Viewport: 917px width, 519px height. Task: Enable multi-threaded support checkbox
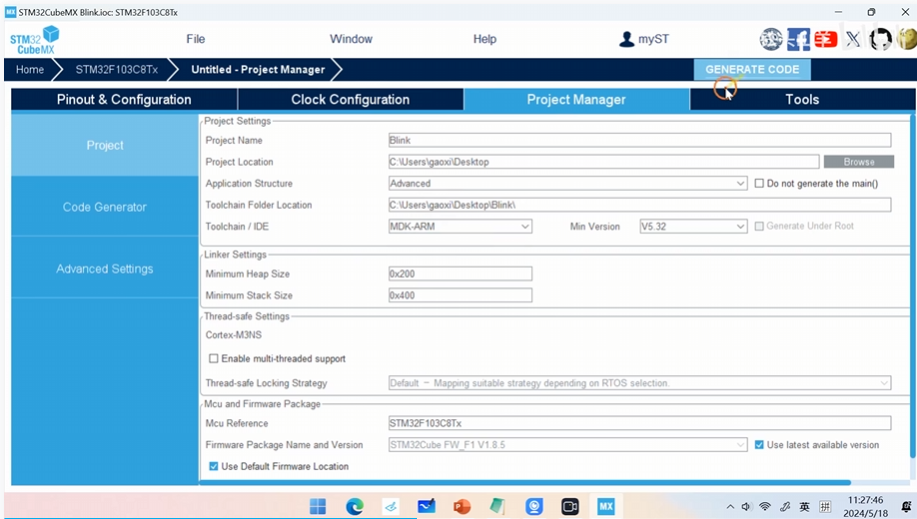point(213,359)
